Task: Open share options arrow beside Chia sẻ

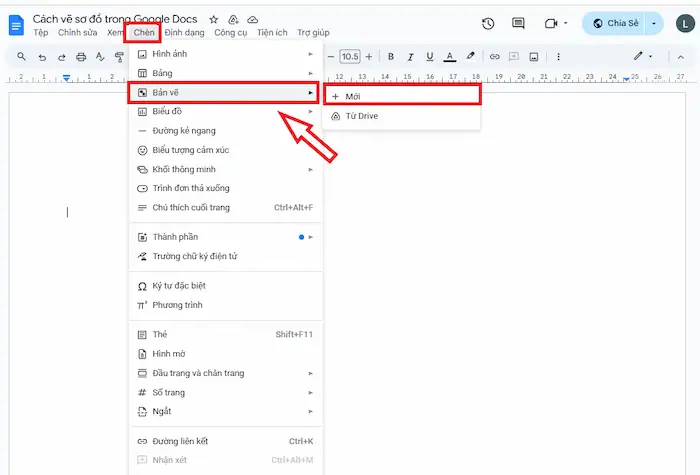Action: click(654, 23)
